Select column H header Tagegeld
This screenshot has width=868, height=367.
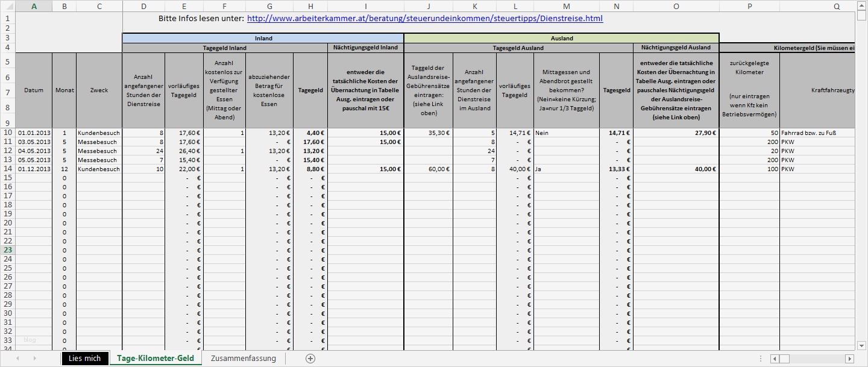(x=310, y=6)
